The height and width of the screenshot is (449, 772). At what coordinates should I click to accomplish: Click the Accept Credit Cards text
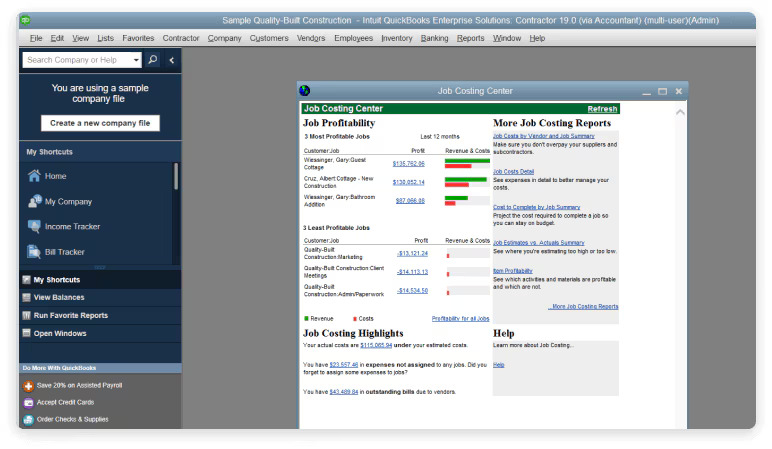coord(65,402)
